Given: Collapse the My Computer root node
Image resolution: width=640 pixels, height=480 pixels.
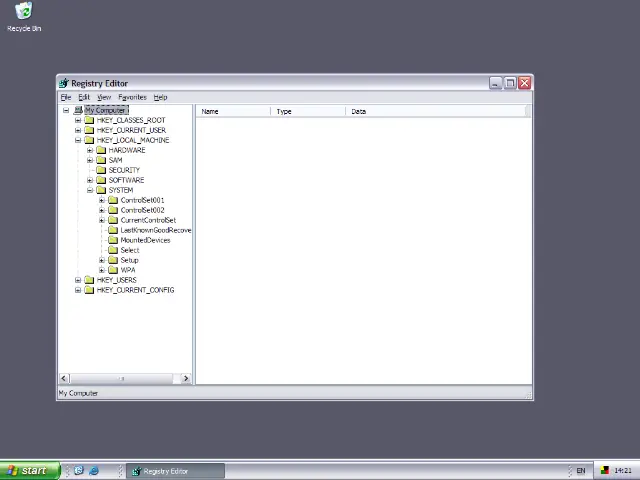Looking at the screenshot, I should [x=66, y=110].
